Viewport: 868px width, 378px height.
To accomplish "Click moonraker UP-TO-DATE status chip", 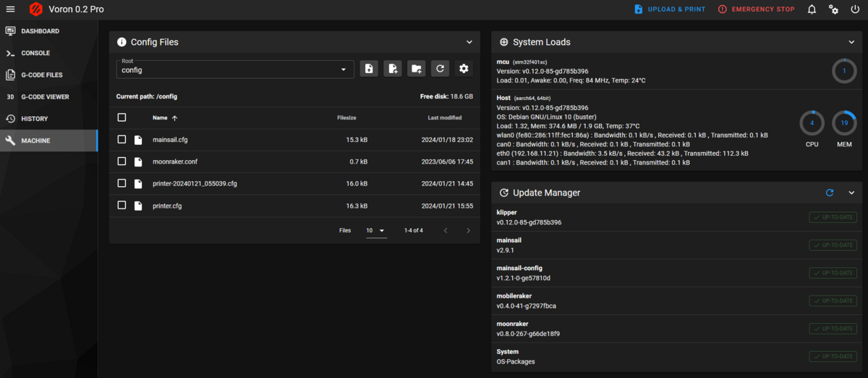I will [833, 329].
